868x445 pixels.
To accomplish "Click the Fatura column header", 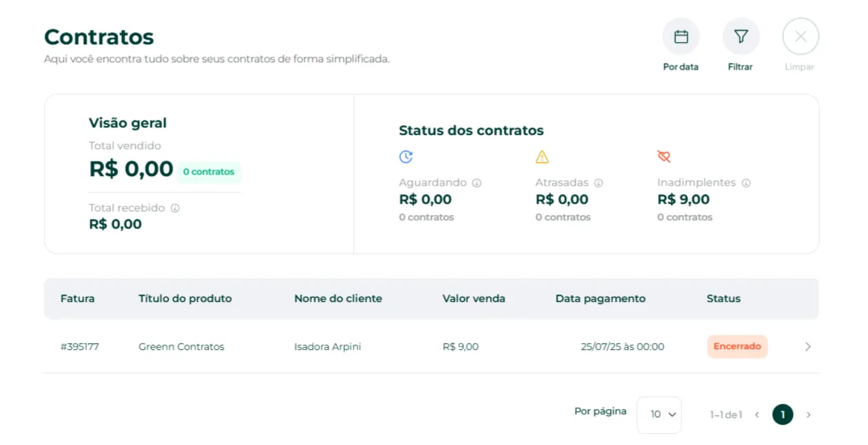I will pos(77,299).
